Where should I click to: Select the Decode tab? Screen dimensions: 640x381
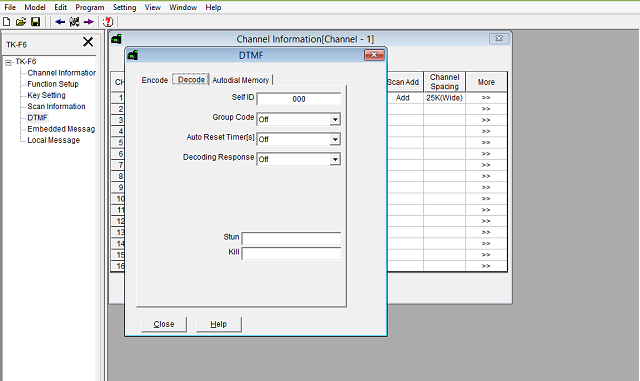191,80
